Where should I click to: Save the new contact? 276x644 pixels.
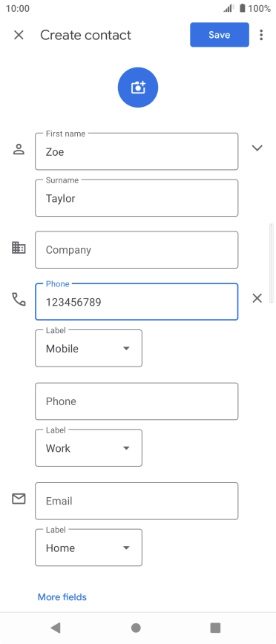220,35
